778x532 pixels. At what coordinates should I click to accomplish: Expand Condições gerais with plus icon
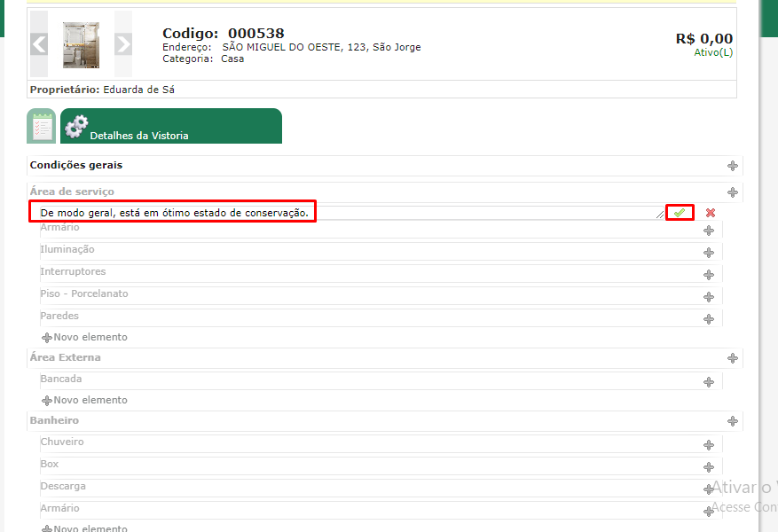coord(733,166)
